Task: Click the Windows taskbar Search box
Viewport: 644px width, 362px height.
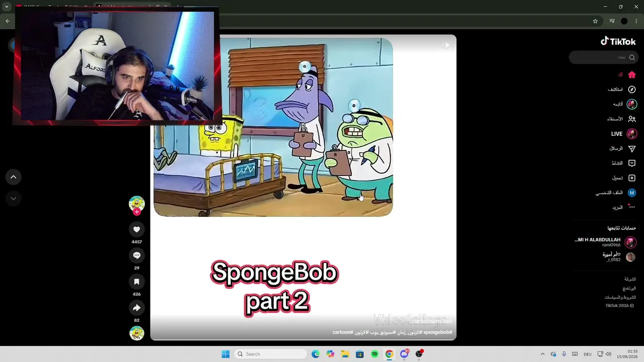Action: (272, 354)
